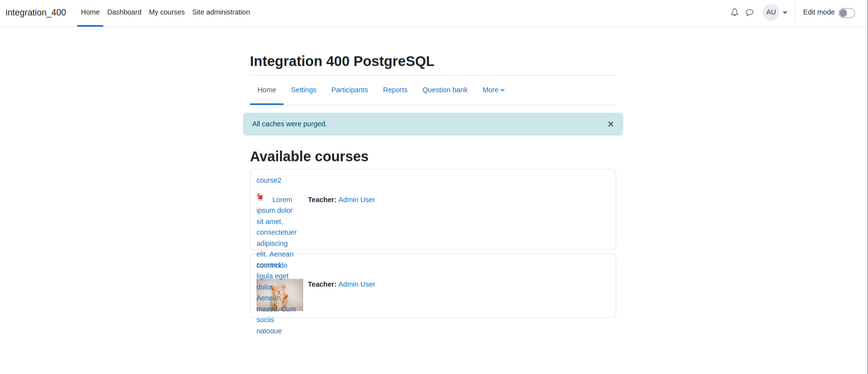This screenshot has width=868, height=374.
Task: Toggle the Edit mode switch
Action: click(847, 13)
